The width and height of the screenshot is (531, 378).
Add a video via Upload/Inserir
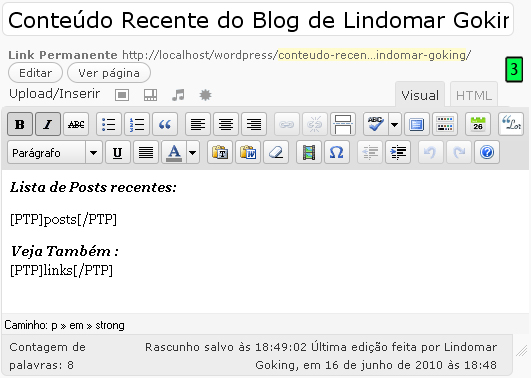(150, 95)
